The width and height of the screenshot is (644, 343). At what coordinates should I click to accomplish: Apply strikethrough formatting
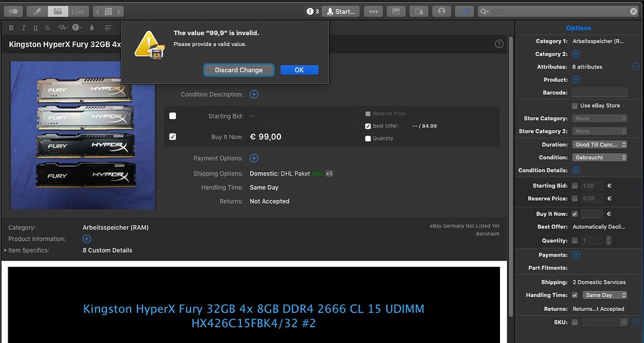coord(48,28)
